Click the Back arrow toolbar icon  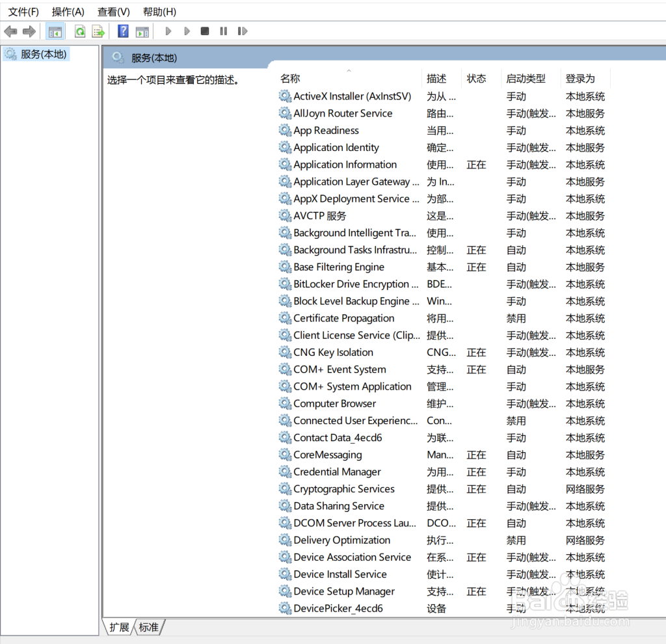click(10, 31)
